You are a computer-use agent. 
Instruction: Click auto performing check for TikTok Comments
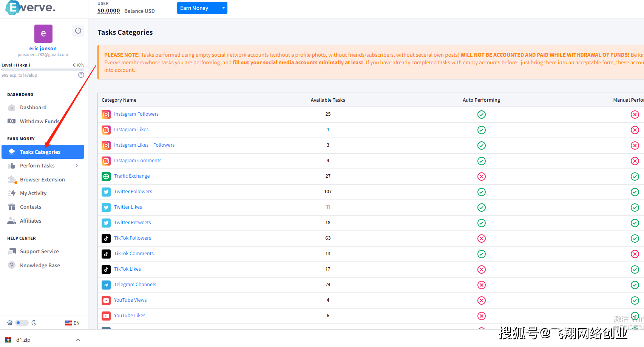point(481,254)
